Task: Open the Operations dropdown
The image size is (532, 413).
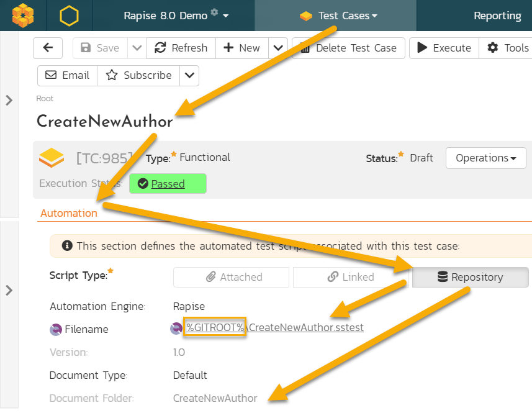Action: tap(486, 158)
